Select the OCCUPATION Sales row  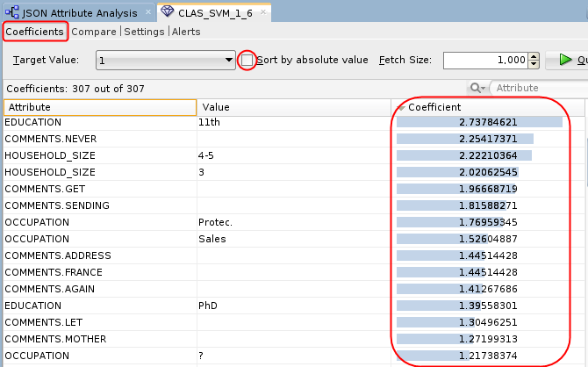(294, 239)
